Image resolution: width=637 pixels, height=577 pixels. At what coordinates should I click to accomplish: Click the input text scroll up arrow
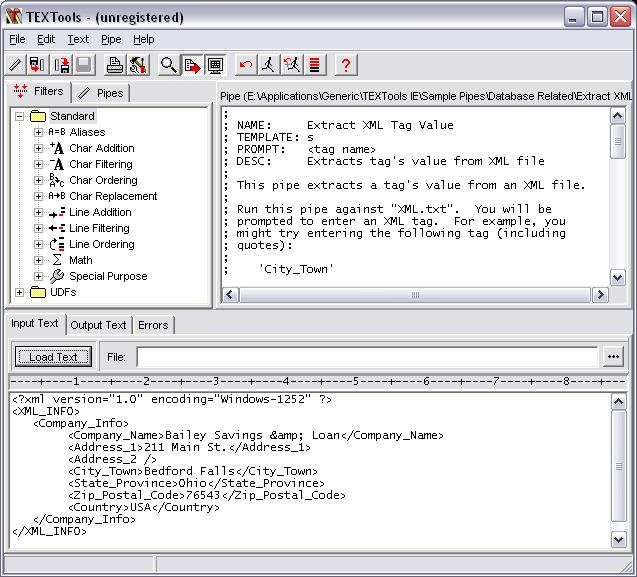pyautogui.click(x=618, y=402)
